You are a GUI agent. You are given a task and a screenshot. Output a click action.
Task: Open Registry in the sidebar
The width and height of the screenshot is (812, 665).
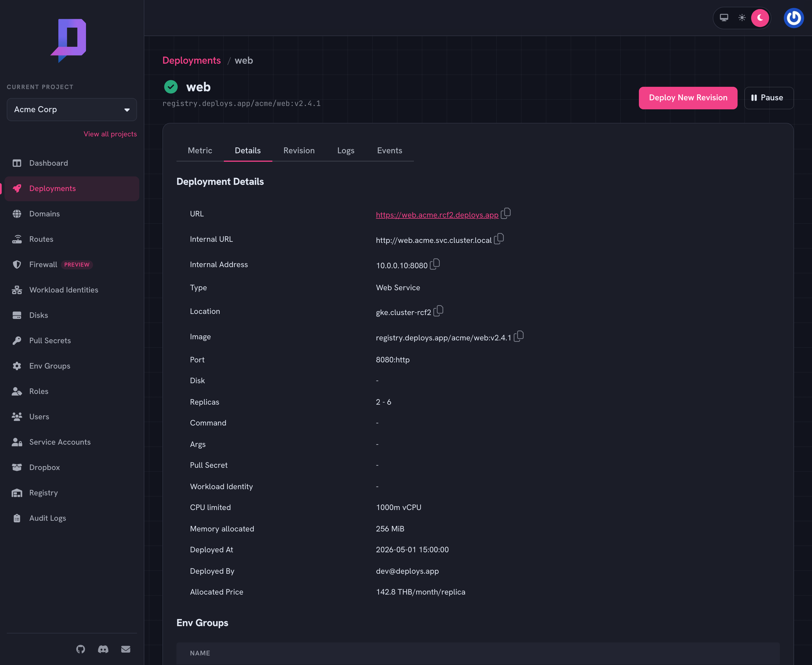click(x=72, y=493)
